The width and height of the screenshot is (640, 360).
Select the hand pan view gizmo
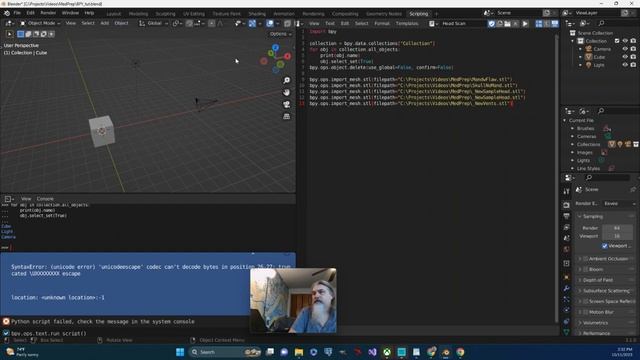pyautogui.click(x=287, y=92)
